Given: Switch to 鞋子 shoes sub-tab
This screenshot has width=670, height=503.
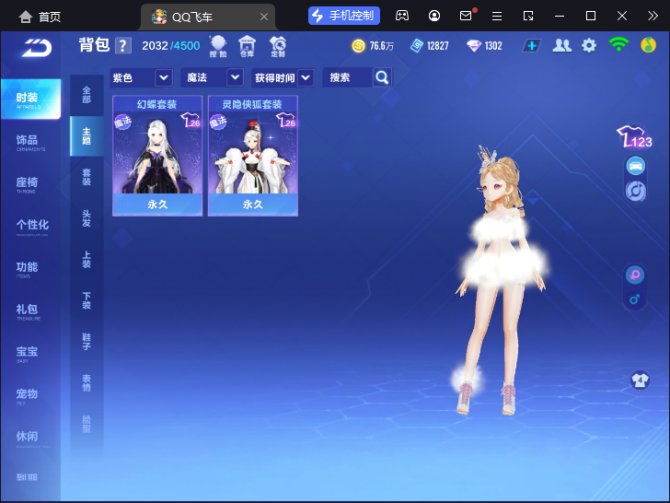Looking at the screenshot, I should coord(86,341).
